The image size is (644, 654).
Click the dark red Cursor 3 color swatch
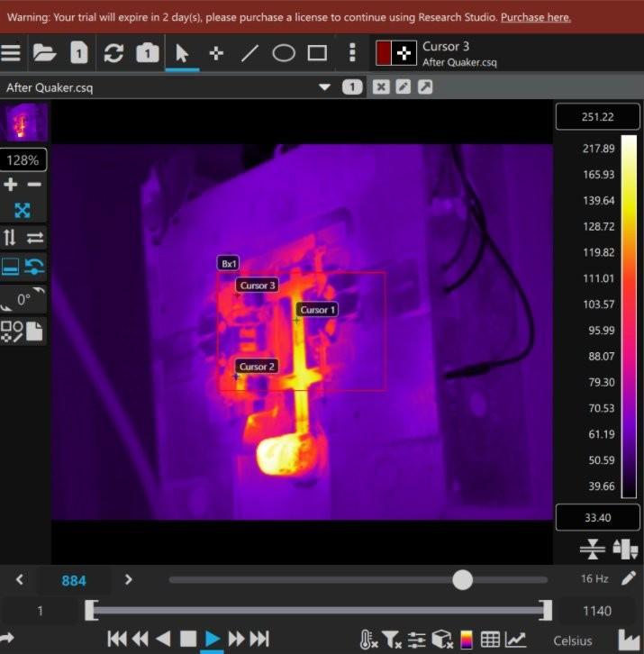point(384,53)
